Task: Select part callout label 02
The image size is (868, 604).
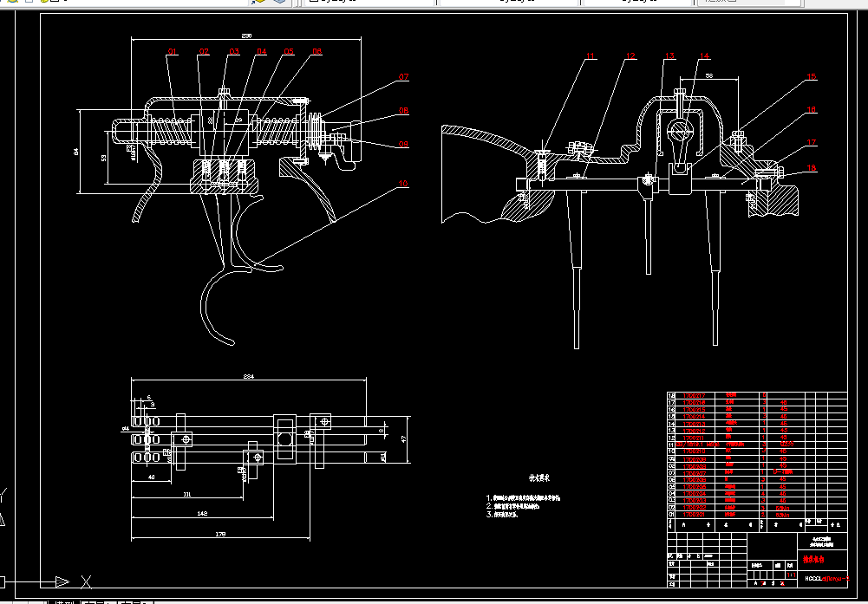Action: (x=205, y=51)
